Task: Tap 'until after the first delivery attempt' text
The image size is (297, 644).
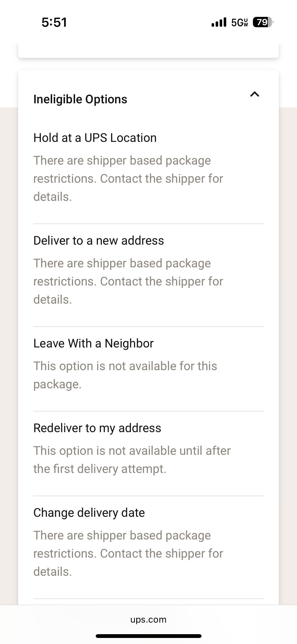Action: (x=132, y=460)
